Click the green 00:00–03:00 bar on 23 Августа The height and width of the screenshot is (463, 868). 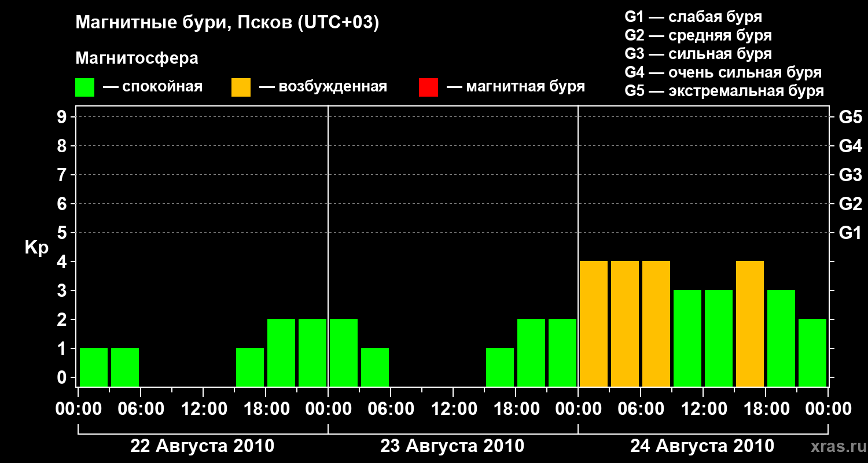click(344, 352)
